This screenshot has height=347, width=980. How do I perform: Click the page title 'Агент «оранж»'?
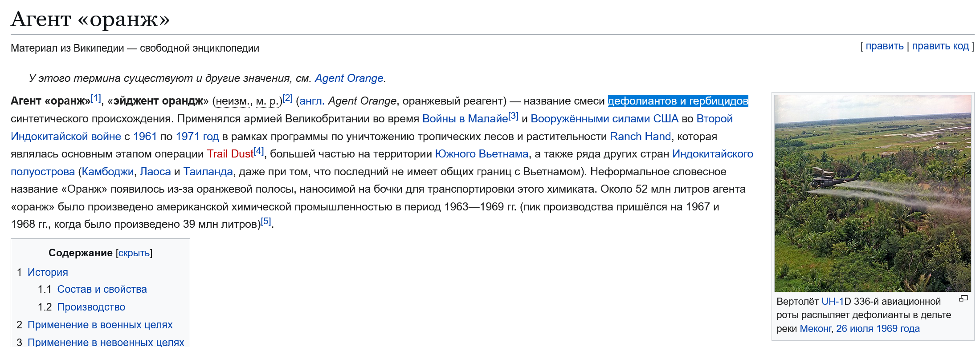point(90,19)
